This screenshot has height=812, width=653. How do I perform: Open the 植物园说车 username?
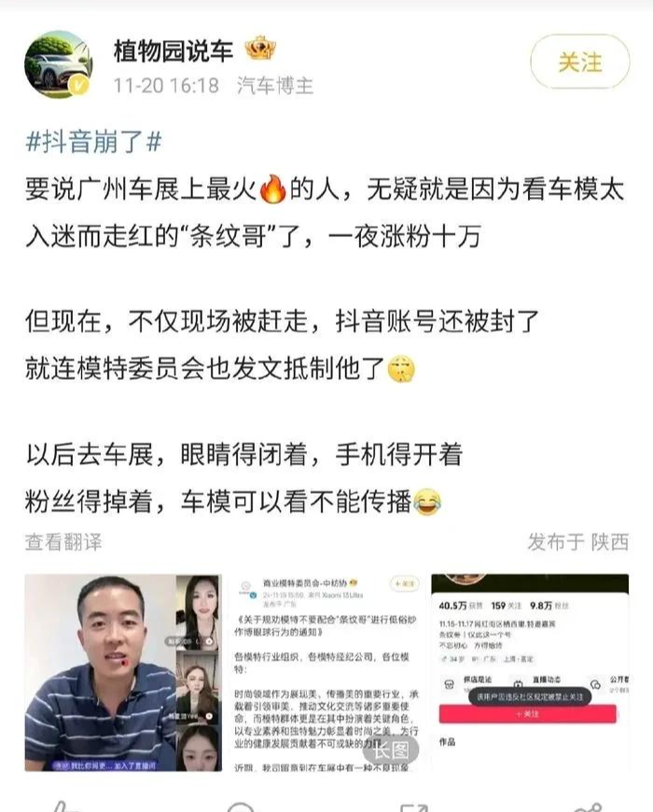click(174, 50)
